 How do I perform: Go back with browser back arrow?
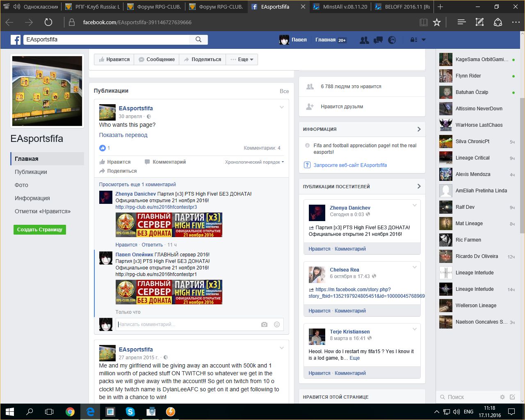[x=9, y=22]
